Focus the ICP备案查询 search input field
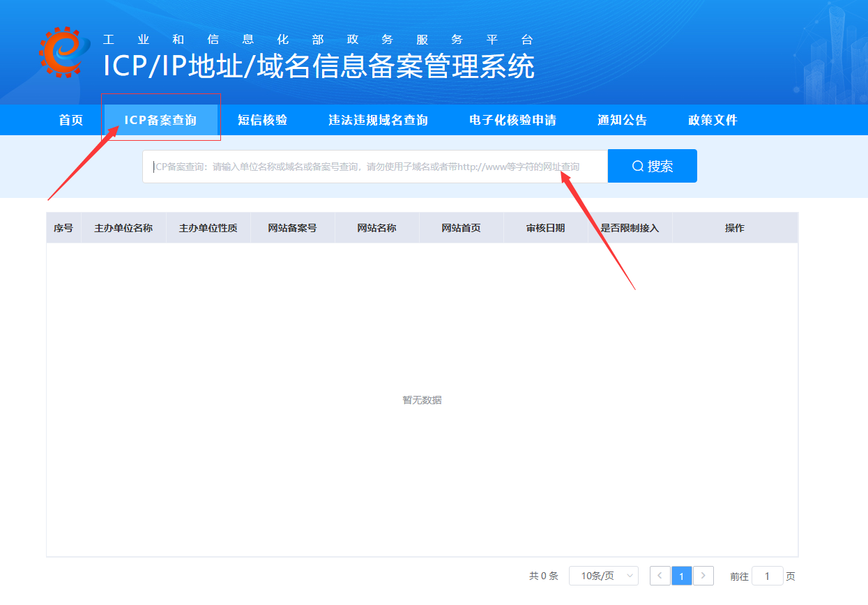The width and height of the screenshot is (868, 605). 375,167
